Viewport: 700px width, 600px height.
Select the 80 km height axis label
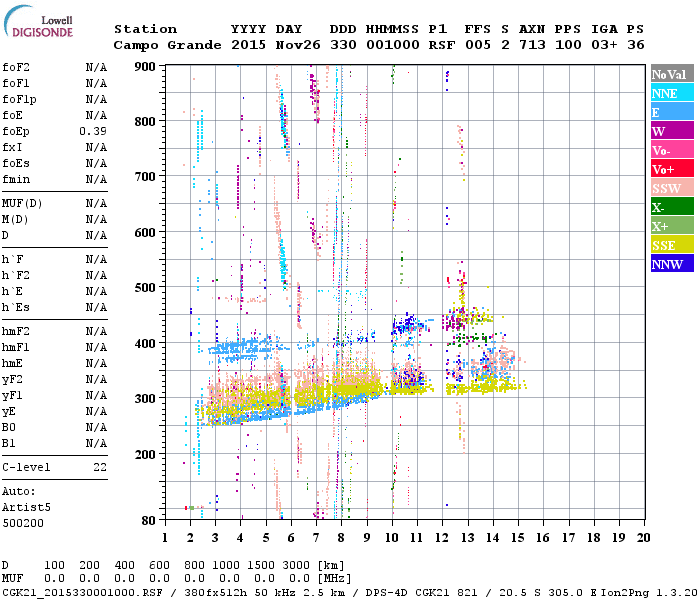pos(149,520)
